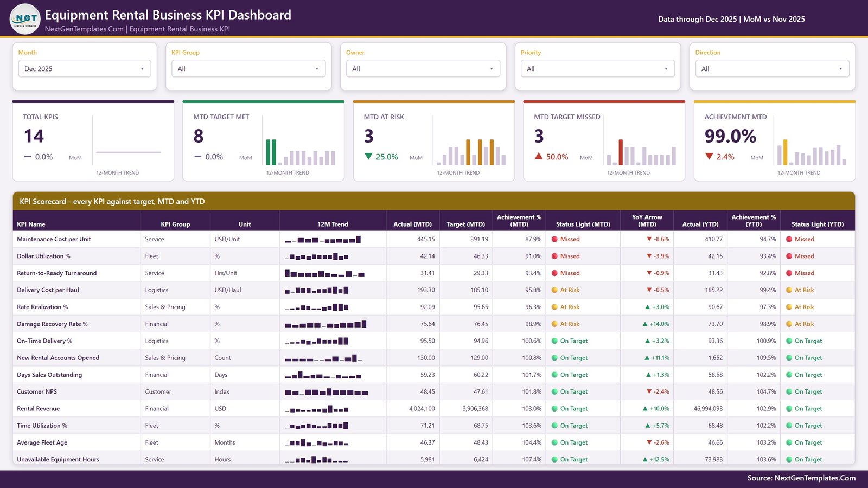This screenshot has height=488, width=868.
Task: Click the amber MTD status dot for Delivery Cost per Haul
Action: [x=554, y=290]
